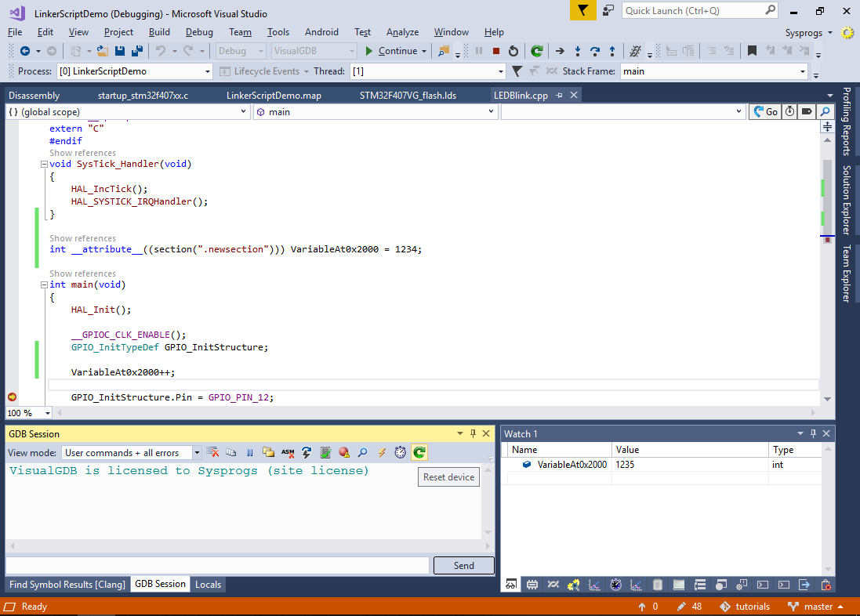Open the Process dropdown list
Screen dimensions: 860x616
[x=207, y=71]
